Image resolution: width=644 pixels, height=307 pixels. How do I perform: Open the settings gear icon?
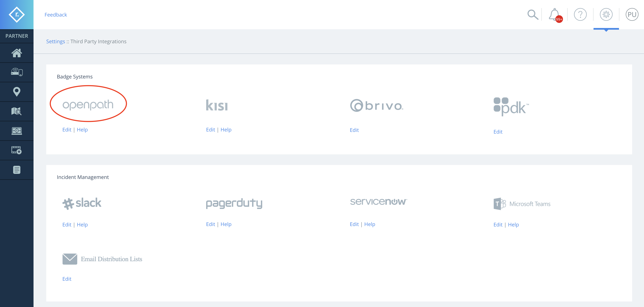[606, 14]
